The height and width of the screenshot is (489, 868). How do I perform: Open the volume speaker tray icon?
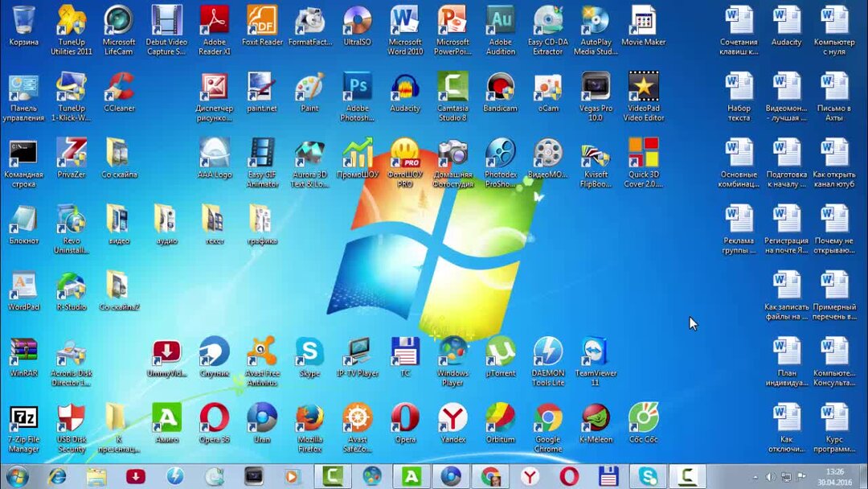pyautogui.click(x=770, y=477)
